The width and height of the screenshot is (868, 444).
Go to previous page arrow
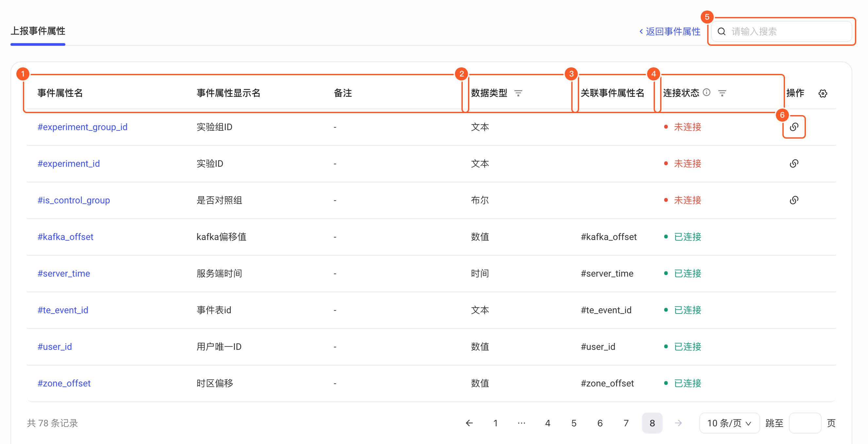point(469,423)
